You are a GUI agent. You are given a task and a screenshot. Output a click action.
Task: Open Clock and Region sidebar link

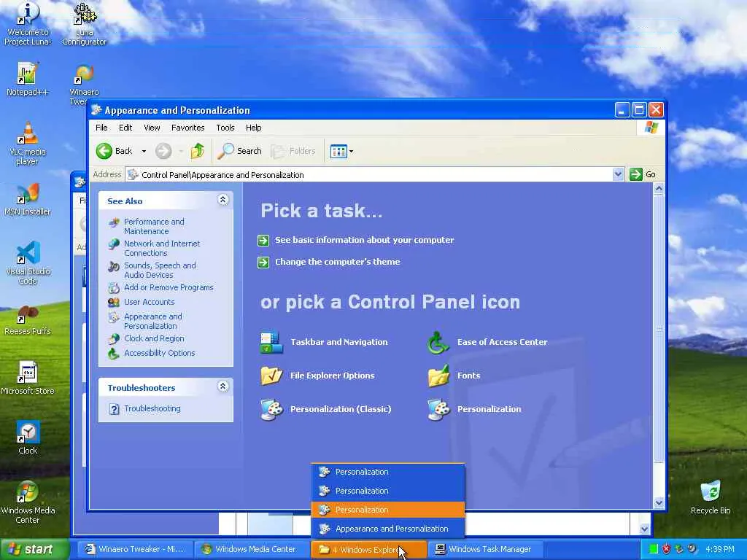154,338
